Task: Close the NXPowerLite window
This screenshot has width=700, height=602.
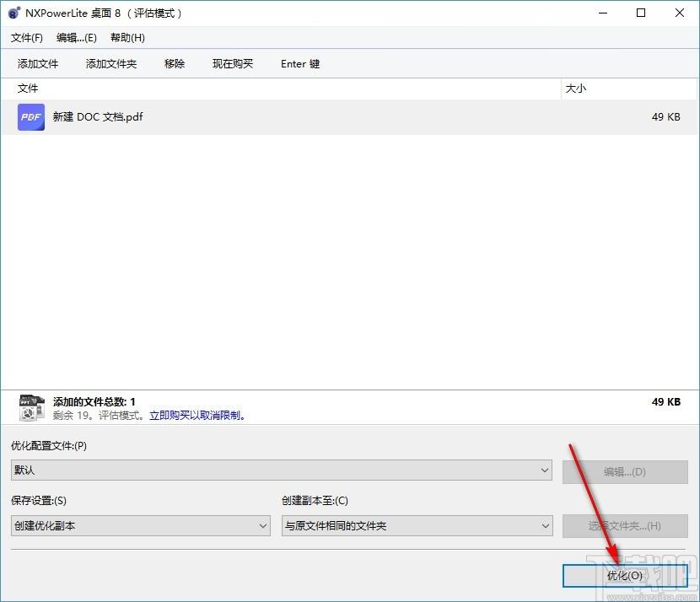Action: [680, 13]
